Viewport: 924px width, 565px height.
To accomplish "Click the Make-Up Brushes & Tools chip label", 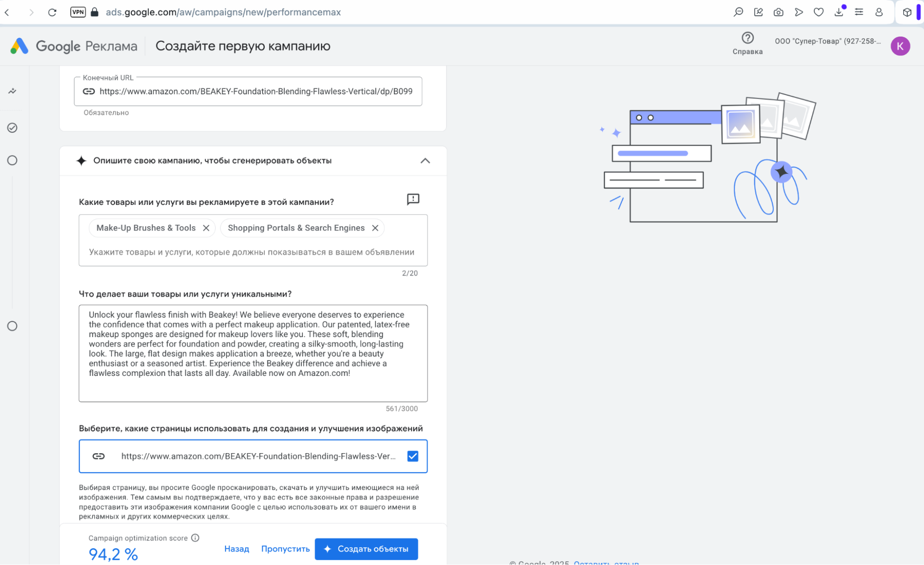I will click(x=146, y=228).
